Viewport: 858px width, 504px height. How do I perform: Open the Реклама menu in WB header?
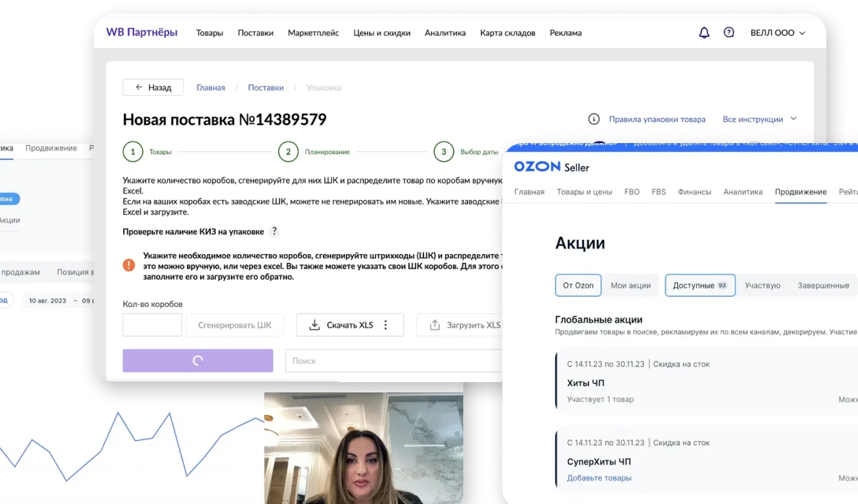click(x=565, y=33)
